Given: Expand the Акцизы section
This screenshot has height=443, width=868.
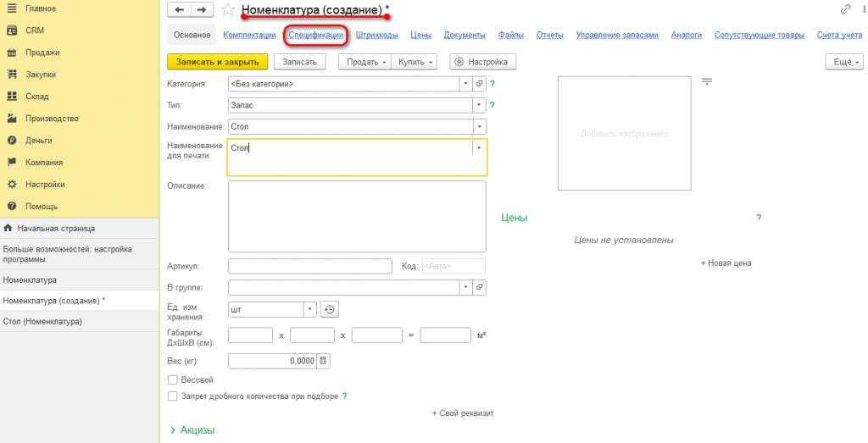Looking at the screenshot, I should pos(192,430).
